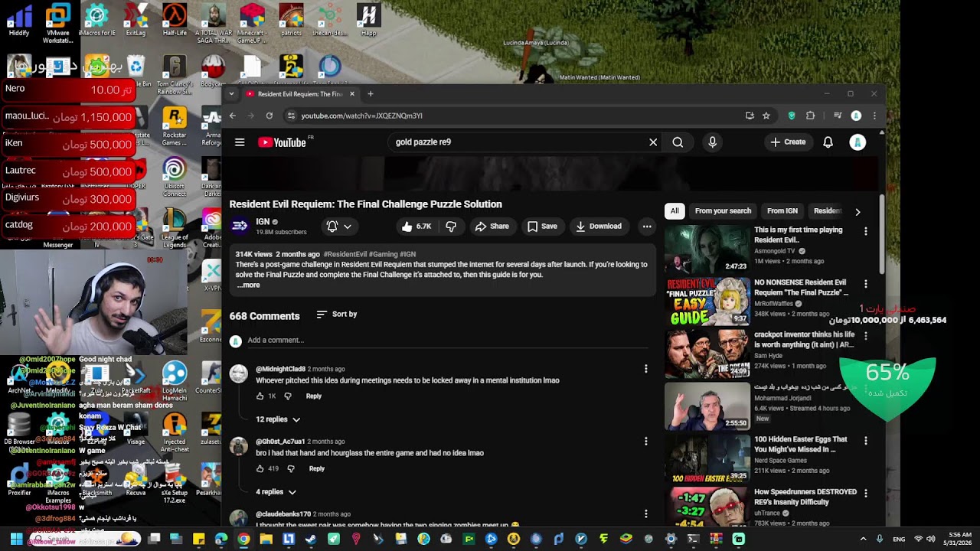980x551 pixels.
Task: Open the Hiddify desktop shortcut
Action: (19, 21)
